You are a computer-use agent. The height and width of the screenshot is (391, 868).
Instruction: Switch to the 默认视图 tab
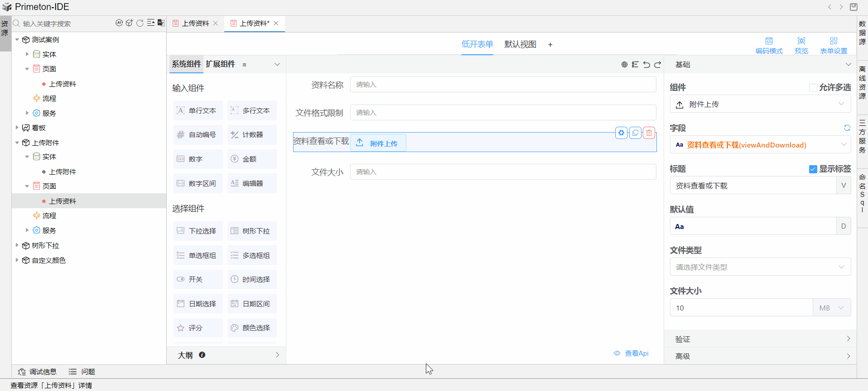tap(520, 44)
